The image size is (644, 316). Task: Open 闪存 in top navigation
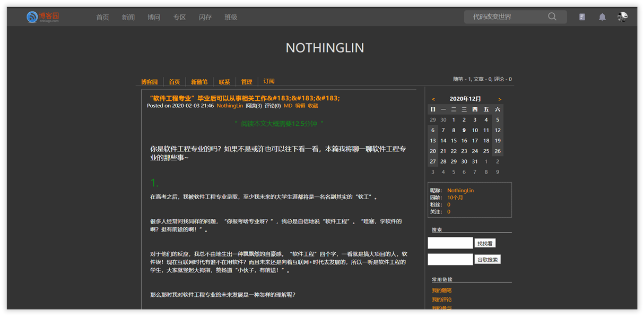tap(205, 17)
